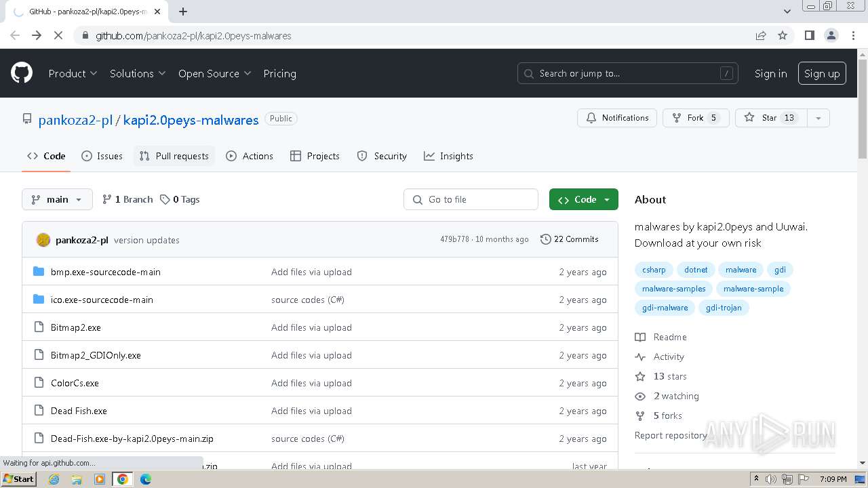Select the Code tab

tap(46, 156)
